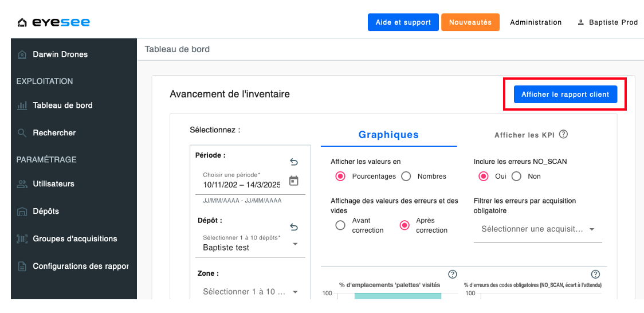Click the Dépôts warehouse icon
The height and width of the screenshot is (313, 644).
coord(22,212)
